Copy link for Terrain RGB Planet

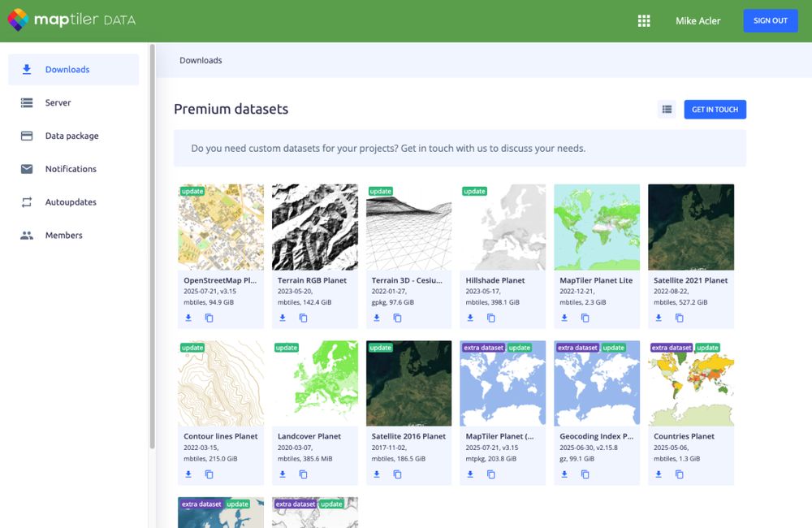(304, 318)
